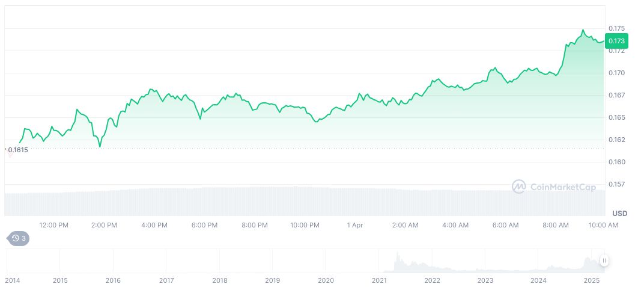
Task: Jump to 2018 on the navigator timeline
Action: (x=220, y=280)
